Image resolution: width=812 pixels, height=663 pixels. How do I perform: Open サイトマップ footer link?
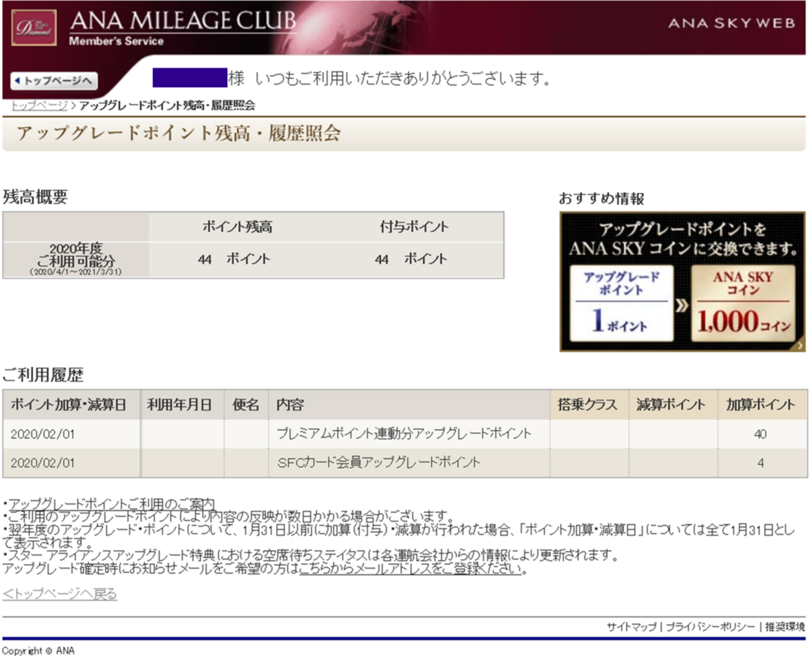tap(631, 626)
